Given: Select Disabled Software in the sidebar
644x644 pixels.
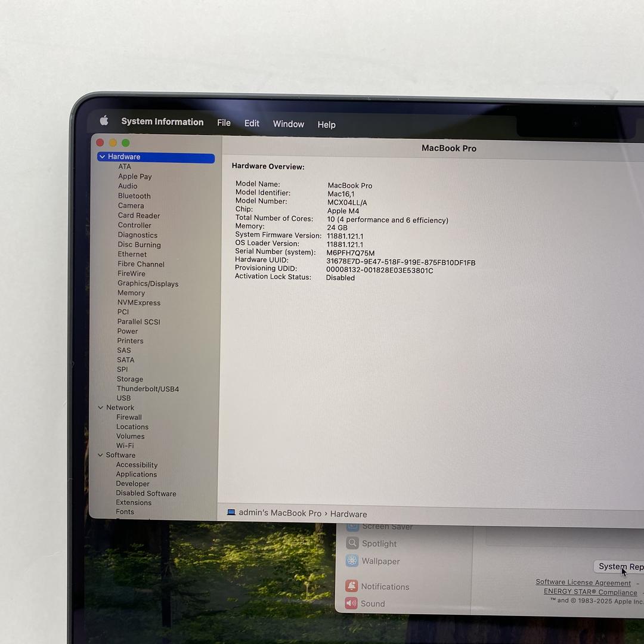Looking at the screenshot, I should tap(146, 493).
